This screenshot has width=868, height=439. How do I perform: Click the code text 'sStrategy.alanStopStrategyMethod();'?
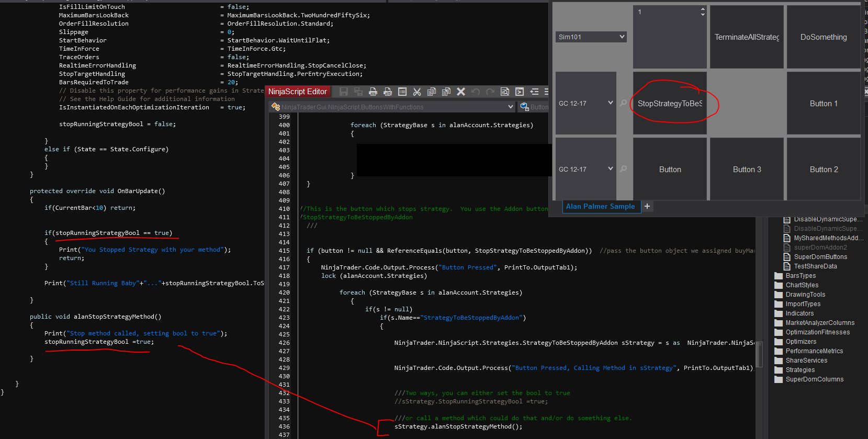(458, 426)
